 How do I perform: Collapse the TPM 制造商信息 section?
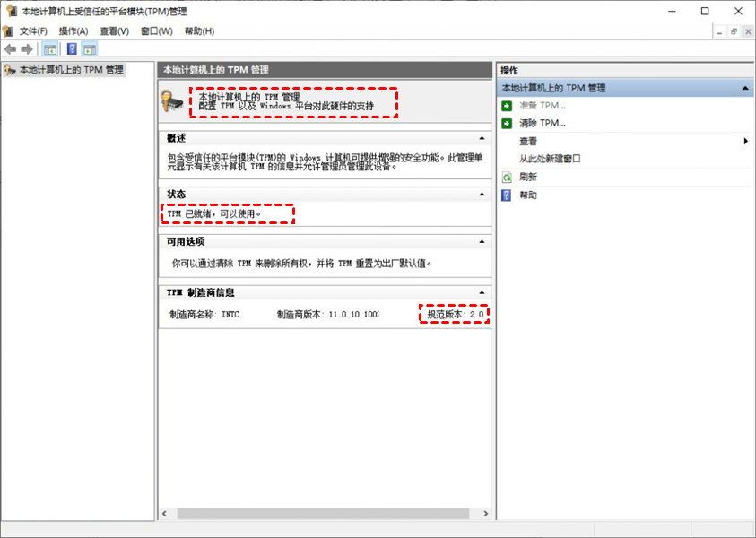482,292
